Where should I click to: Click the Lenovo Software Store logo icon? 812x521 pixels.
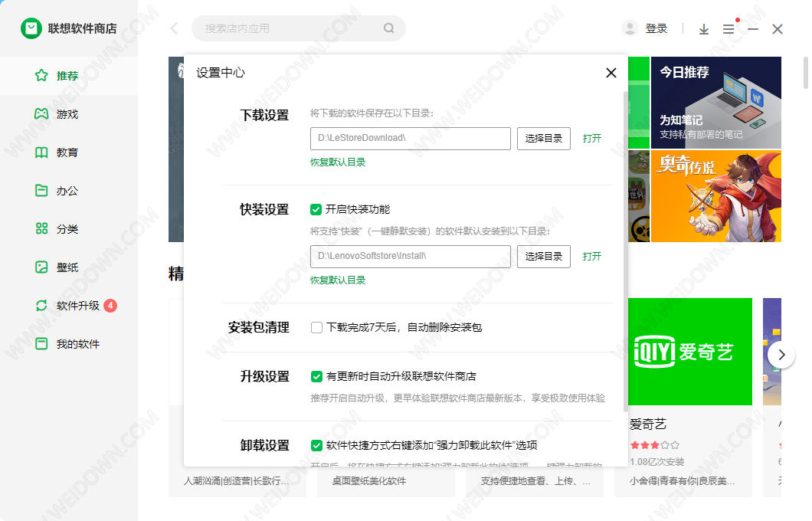[x=31, y=28]
